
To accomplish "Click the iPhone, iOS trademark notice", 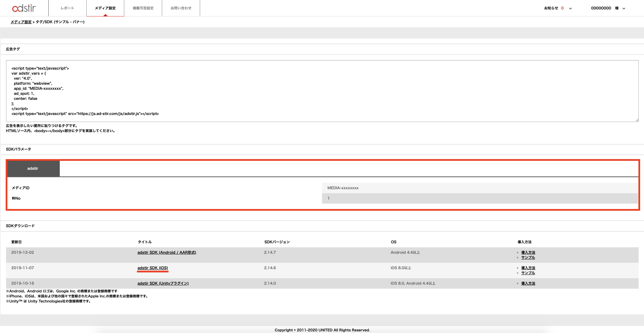I will [77, 296].
